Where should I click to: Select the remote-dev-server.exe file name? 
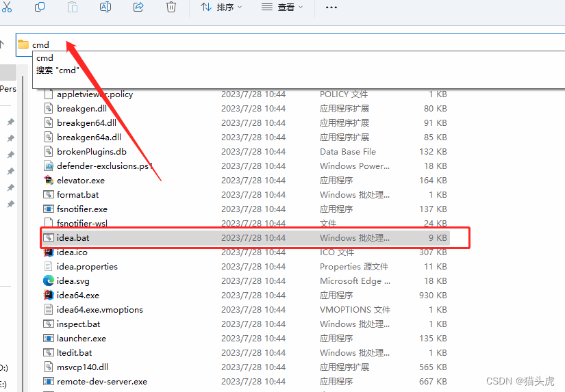tap(102, 382)
